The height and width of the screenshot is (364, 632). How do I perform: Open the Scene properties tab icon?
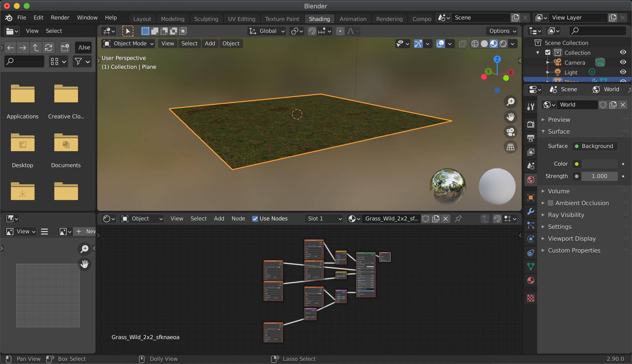pyautogui.click(x=531, y=166)
